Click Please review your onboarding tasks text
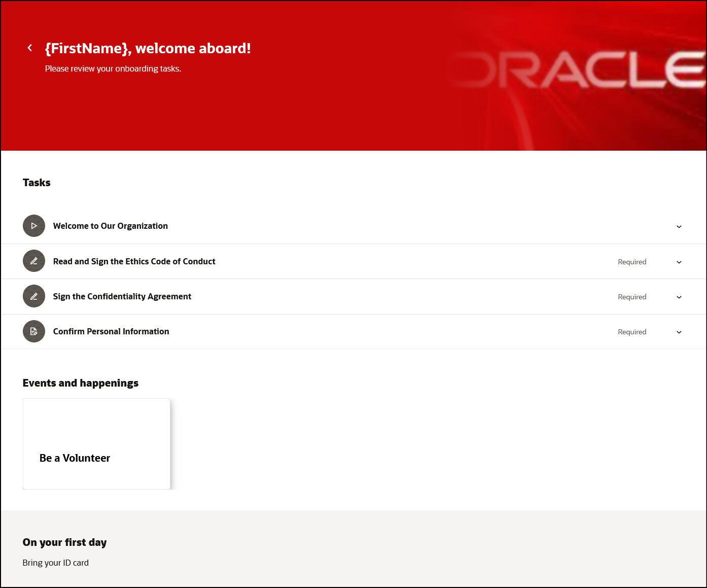This screenshot has width=707, height=588. coord(113,68)
